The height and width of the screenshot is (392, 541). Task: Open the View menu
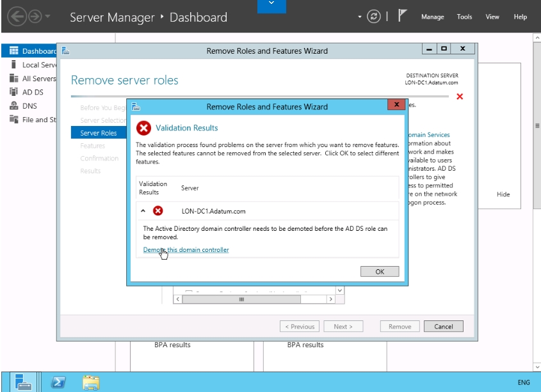pyautogui.click(x=492, y=17)
